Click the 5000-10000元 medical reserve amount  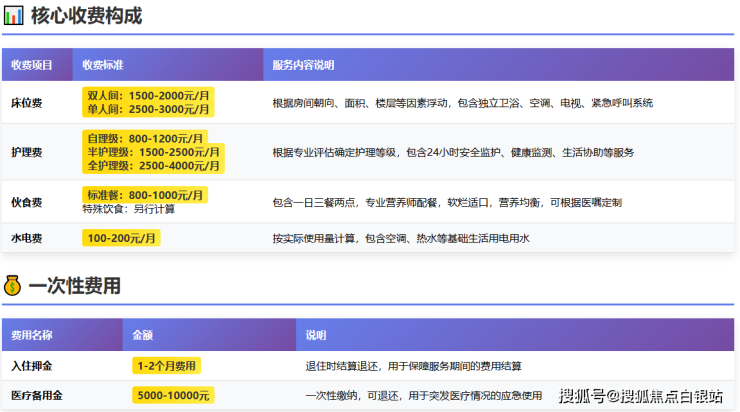coord(172,396)
